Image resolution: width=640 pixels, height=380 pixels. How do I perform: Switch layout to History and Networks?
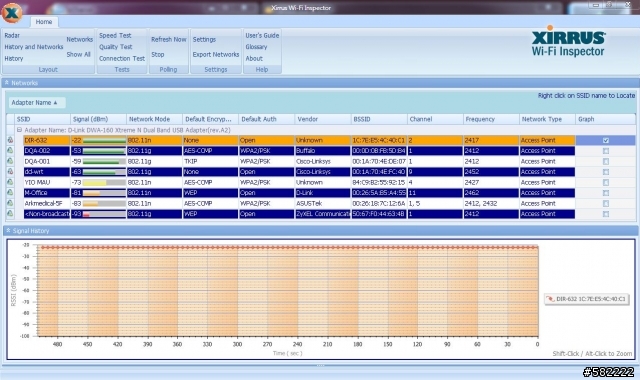(34, 47)
